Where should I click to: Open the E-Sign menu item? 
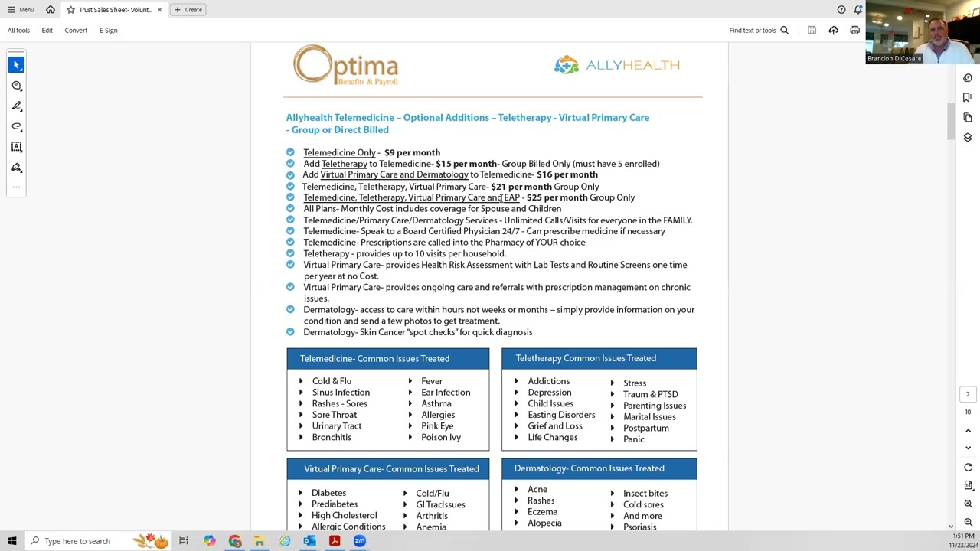click(108, 30)
